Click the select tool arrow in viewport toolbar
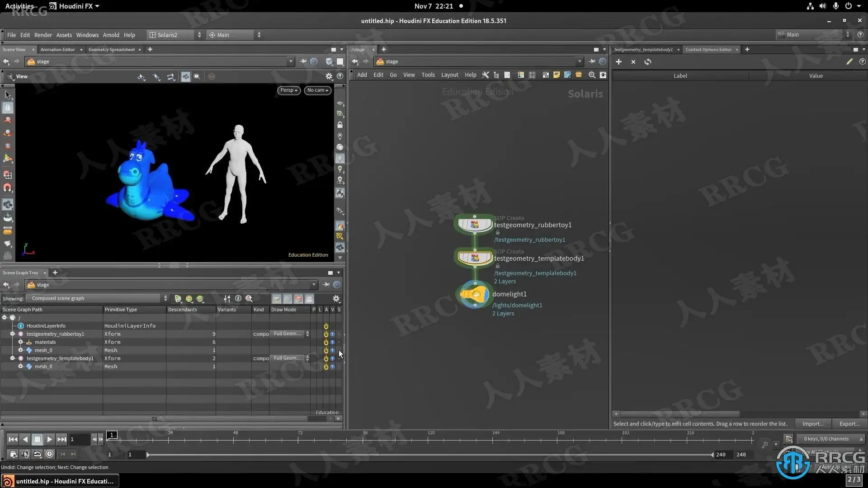Viewport: 868px width, 488px height. tap(8, 95)
